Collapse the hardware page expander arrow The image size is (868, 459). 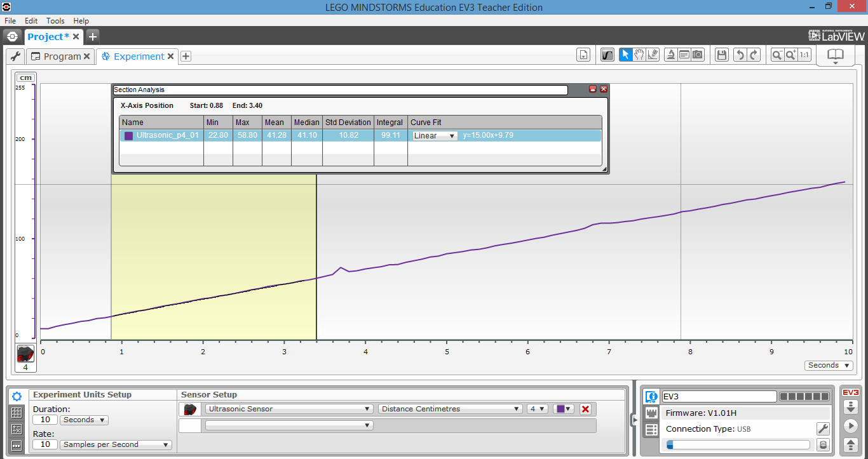click(634, 420)
